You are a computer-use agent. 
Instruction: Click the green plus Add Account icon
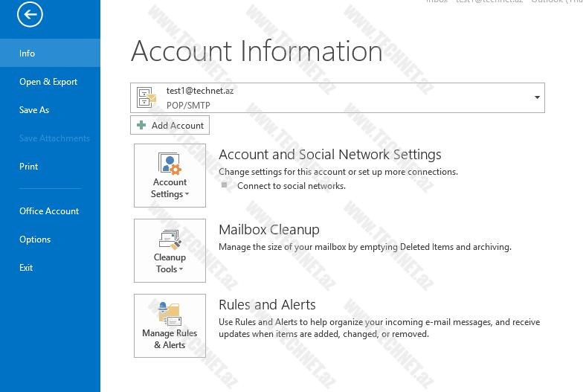(141, 126)
